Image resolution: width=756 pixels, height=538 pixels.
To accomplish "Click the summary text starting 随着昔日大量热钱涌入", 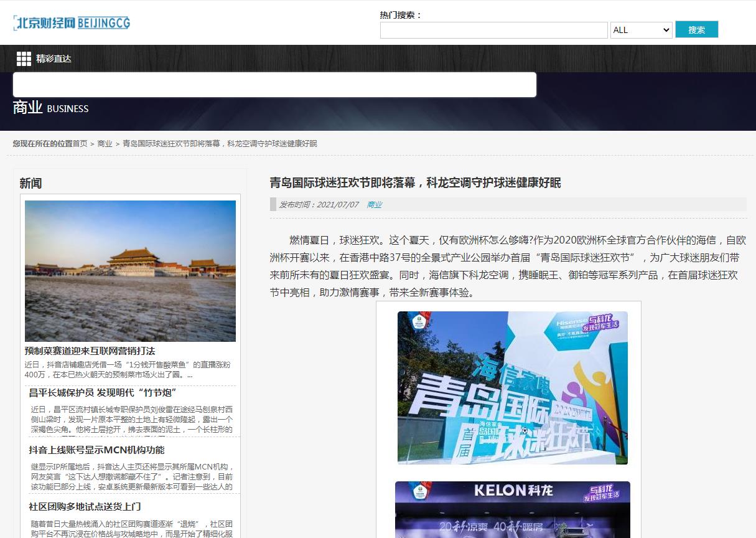I will [x=132, y=529].
